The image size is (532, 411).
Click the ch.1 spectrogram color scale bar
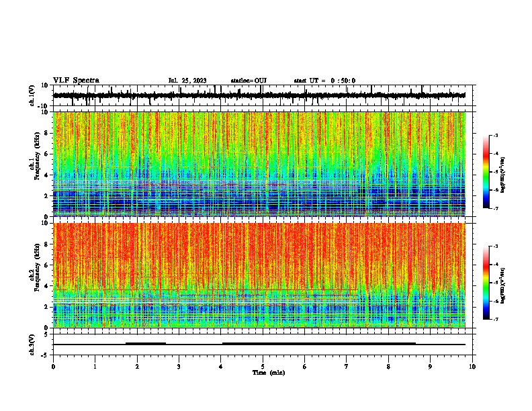[x=486, y=172]
